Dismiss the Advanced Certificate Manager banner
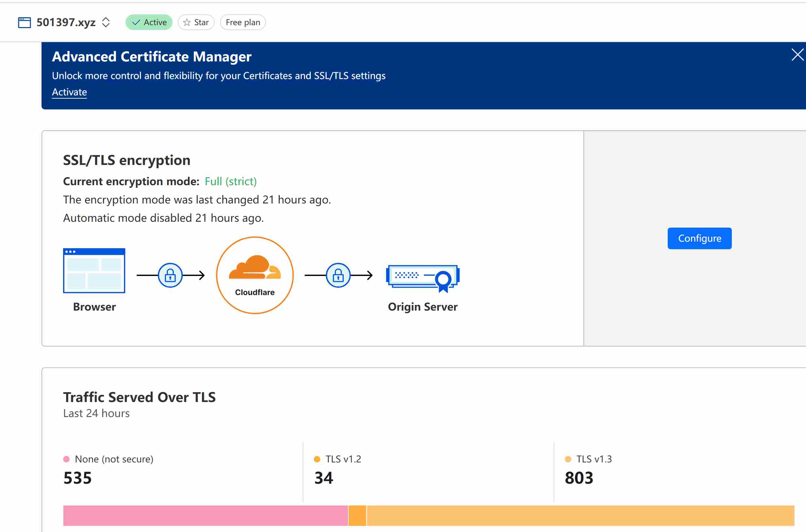This screenshot has width=806, height=532. 798,55
